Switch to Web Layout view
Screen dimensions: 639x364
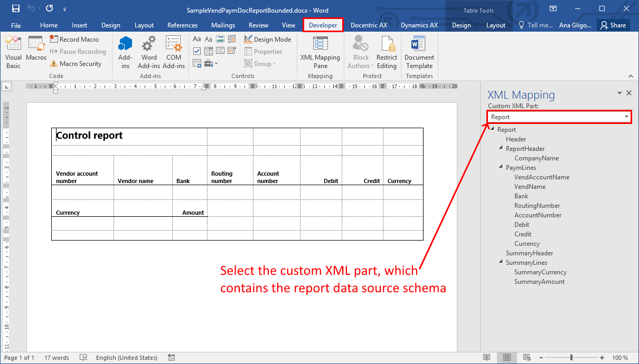pyautogui.click(x=525, y=357)
